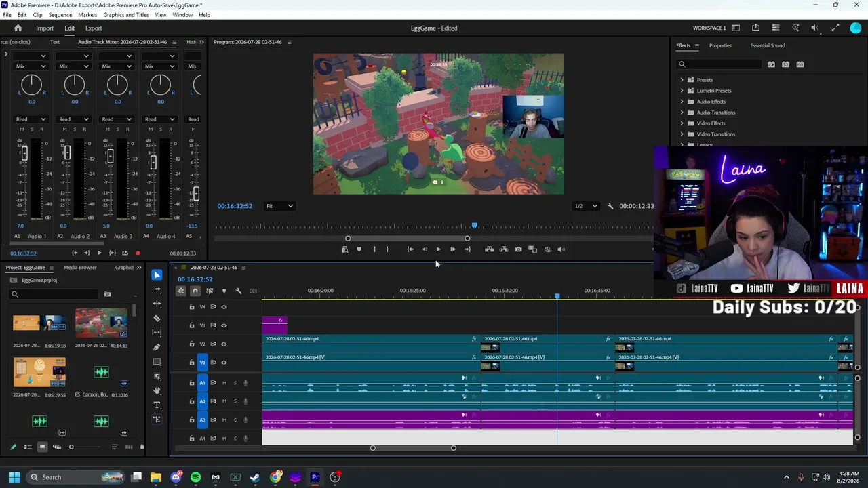Select the Pen tool
The height and width of the screenshot is (488, 868).
157,347
